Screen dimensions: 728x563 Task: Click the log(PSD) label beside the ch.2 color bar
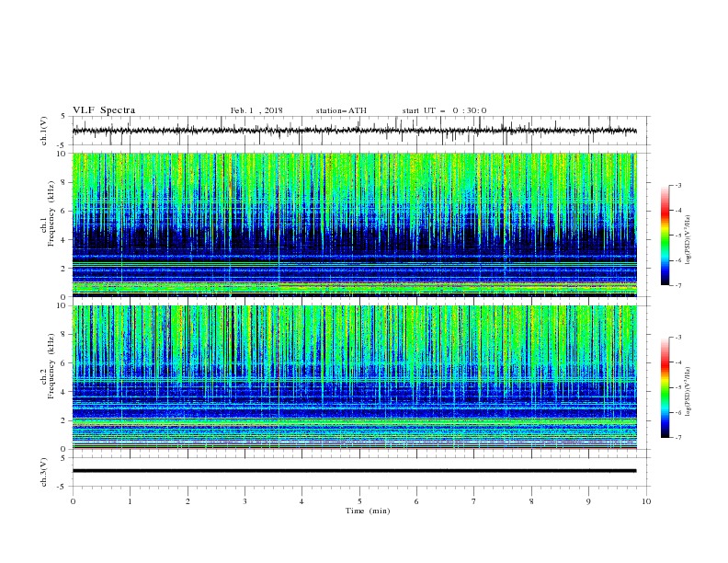(688, 392)
